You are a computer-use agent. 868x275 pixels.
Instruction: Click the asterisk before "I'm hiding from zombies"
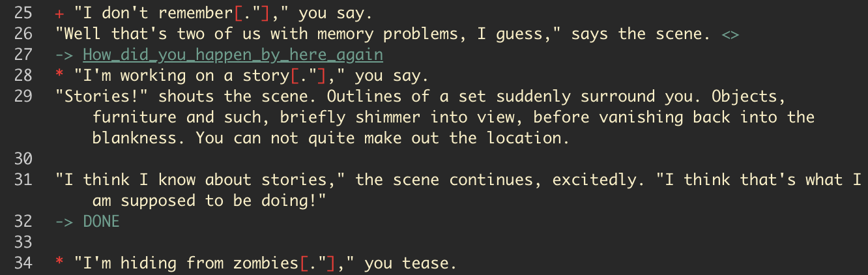(60, 265)
